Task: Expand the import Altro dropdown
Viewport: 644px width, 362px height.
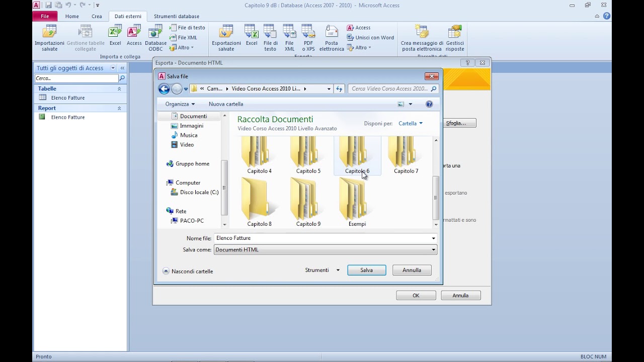Action: pos(182,48)
